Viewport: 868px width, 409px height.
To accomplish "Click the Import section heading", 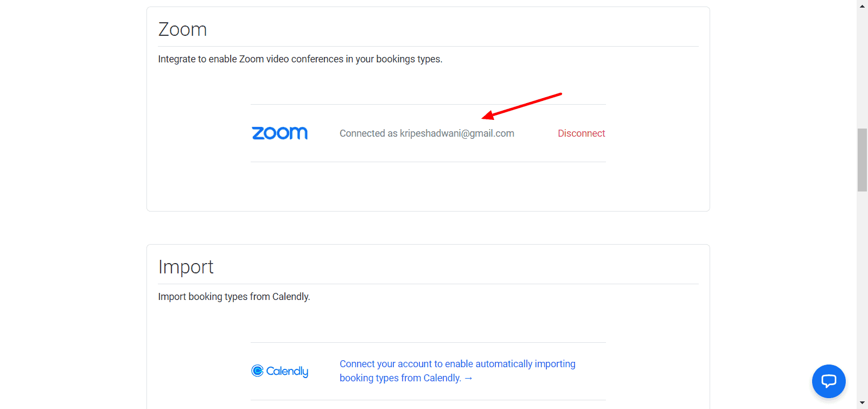I will 186,267.
